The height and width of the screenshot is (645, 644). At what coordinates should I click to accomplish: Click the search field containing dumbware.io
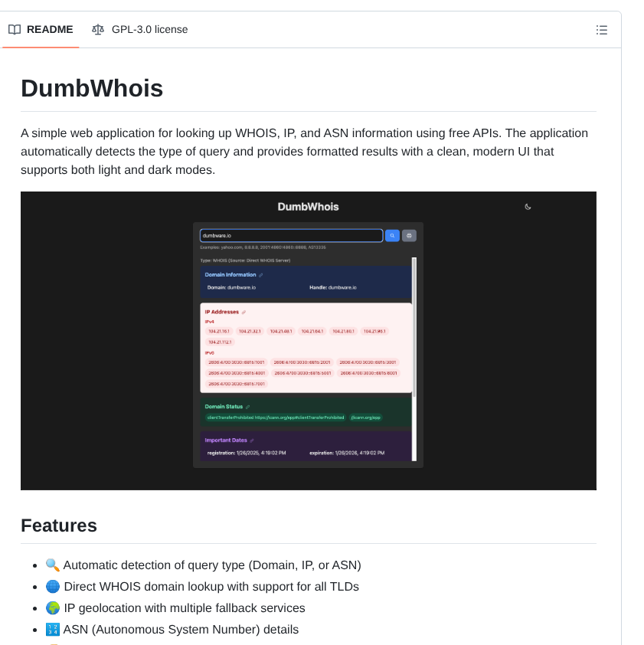pos(291,235)
